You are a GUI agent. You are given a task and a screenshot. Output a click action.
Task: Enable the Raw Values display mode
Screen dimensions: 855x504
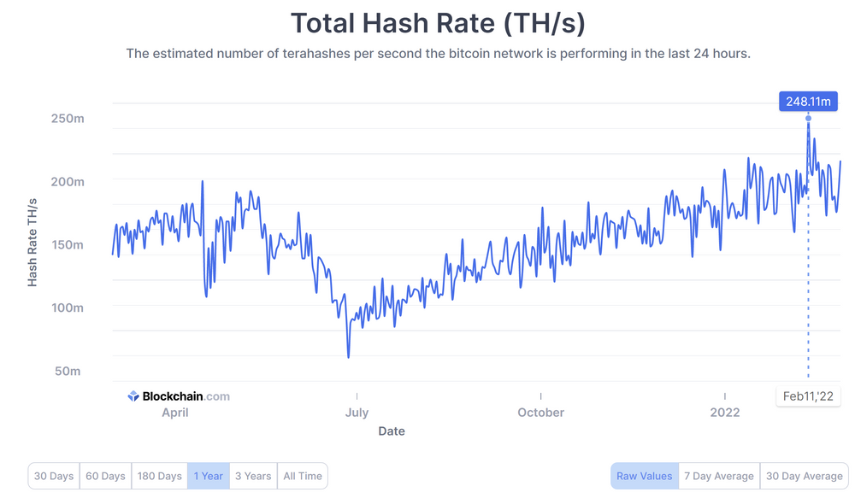[x=644, y=476]
